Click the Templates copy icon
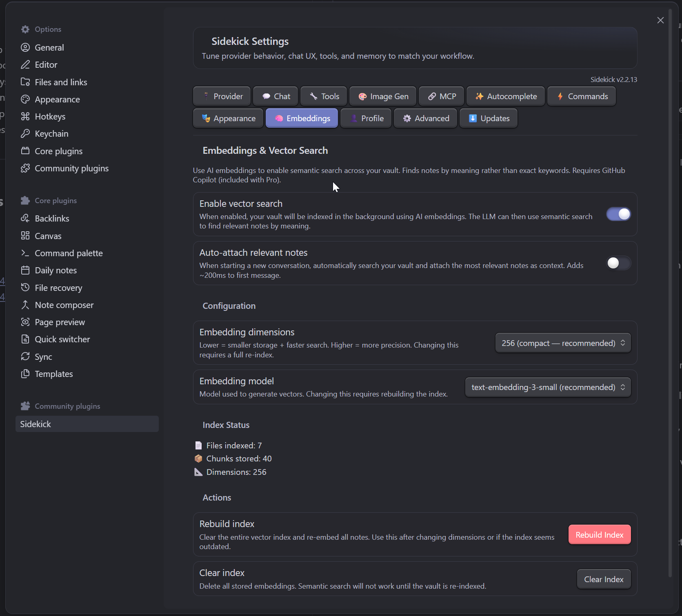682x616 pixels. click(x=25, y=374)
